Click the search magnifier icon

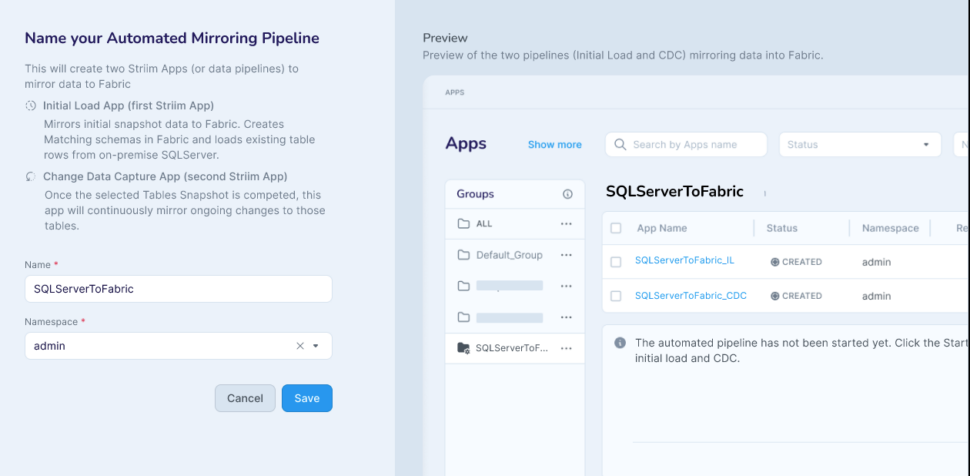(x=620, y=144)
